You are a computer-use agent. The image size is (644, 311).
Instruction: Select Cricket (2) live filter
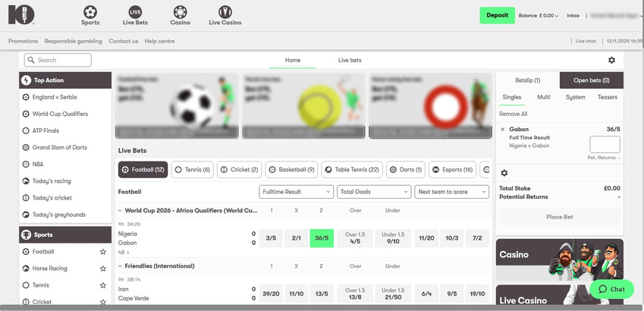point(239,170)
